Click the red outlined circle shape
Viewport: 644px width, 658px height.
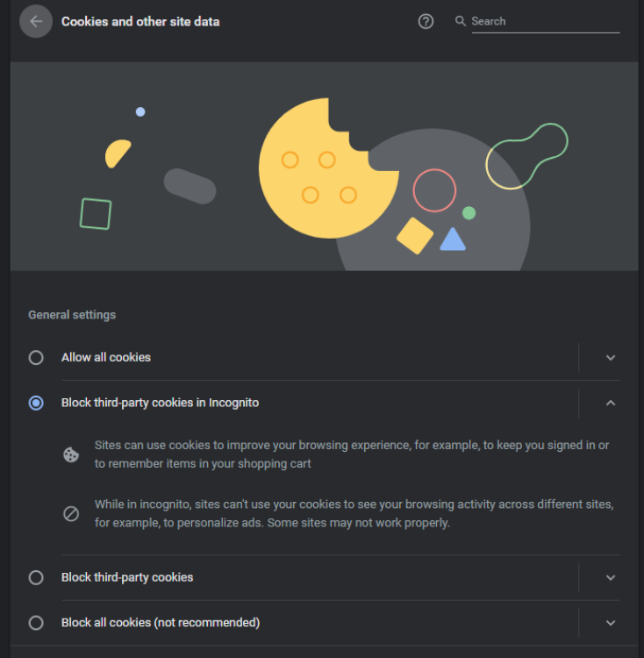coord(434,190)
